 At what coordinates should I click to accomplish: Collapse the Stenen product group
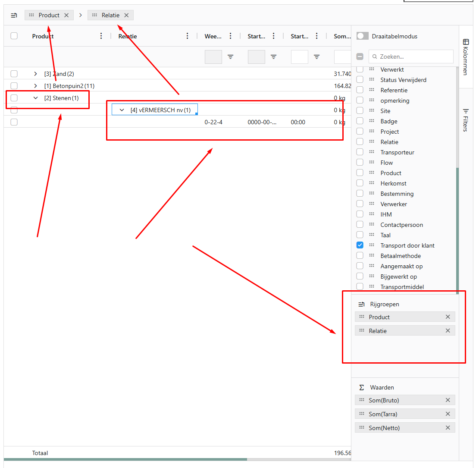(36, 98)
